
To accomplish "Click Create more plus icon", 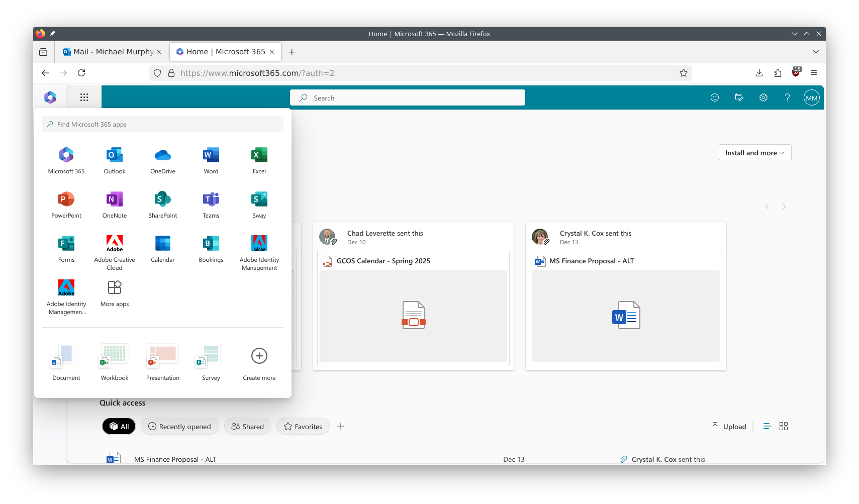I will [259, 356].
